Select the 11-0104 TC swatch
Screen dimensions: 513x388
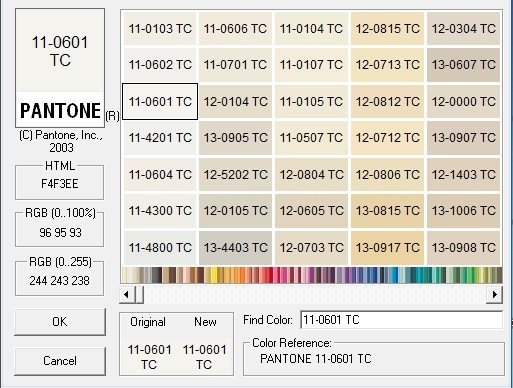click(x=311, y=29)
